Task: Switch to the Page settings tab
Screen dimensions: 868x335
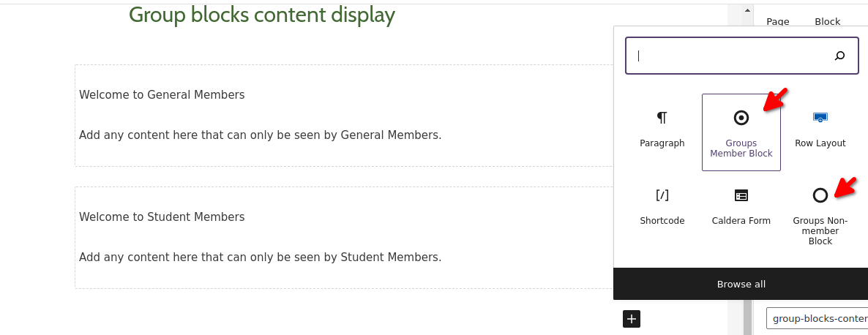Action: click(777, 21)
